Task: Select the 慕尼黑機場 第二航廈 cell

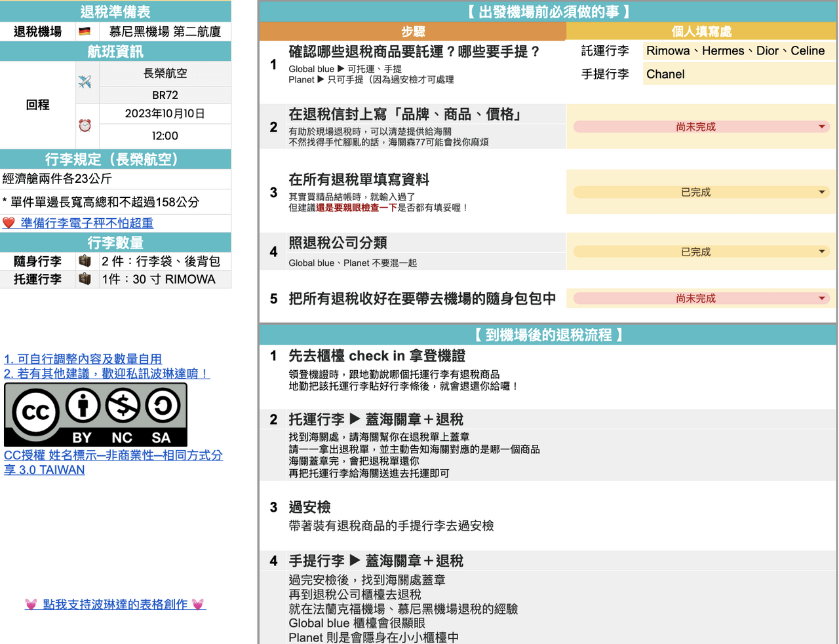Action: [165, 31]
